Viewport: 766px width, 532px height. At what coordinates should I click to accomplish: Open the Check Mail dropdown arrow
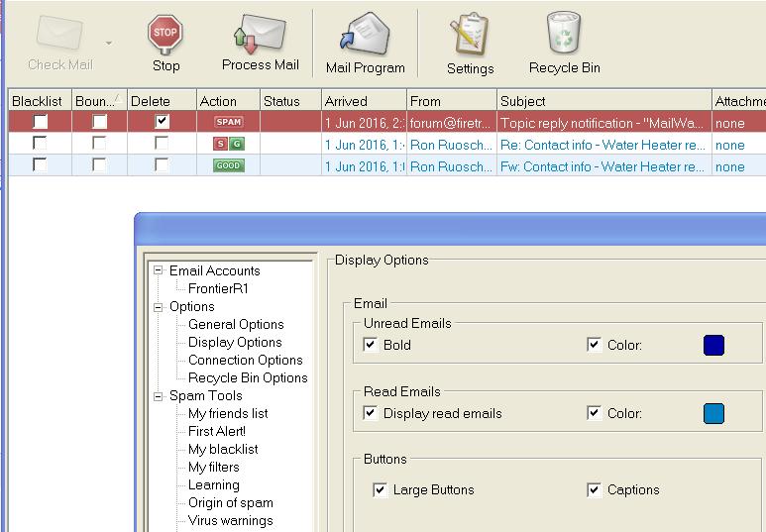click(108, 44)
